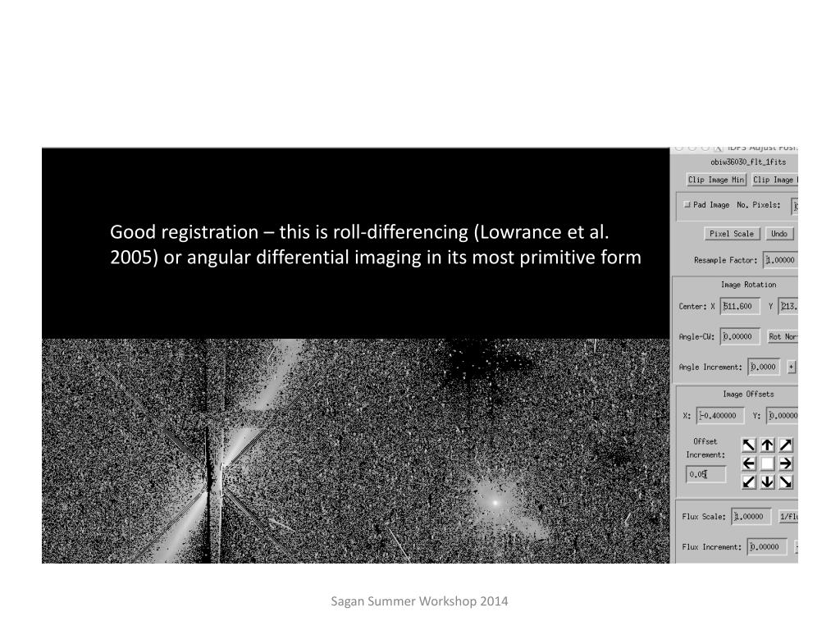Click the Rot North button
Viewport: 840px width, 630px height.
tap(783, 336)
